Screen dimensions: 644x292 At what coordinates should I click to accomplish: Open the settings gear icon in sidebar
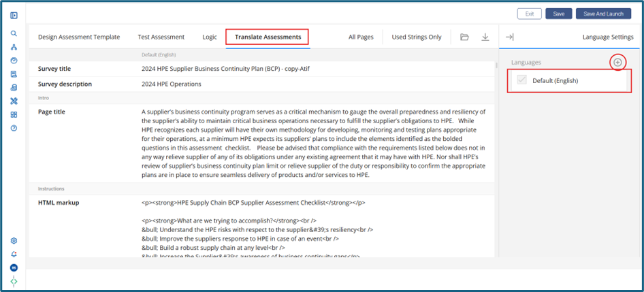point(14,241)
